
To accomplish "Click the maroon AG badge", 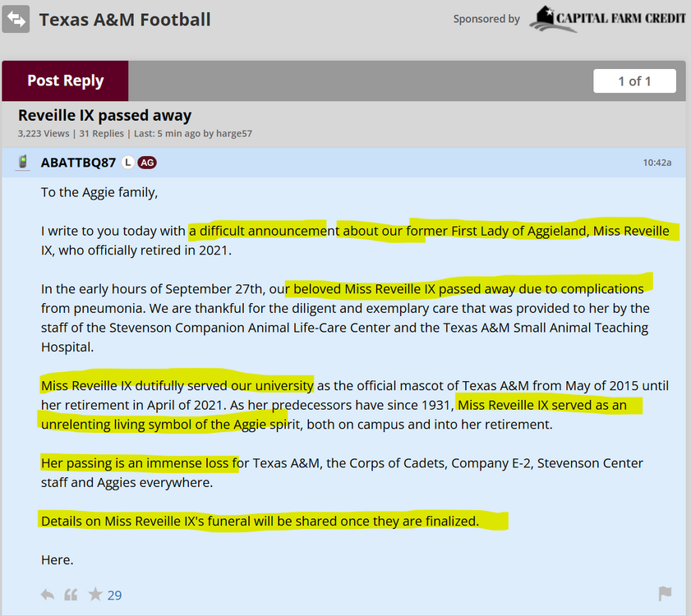I will [x=146, y=163].
